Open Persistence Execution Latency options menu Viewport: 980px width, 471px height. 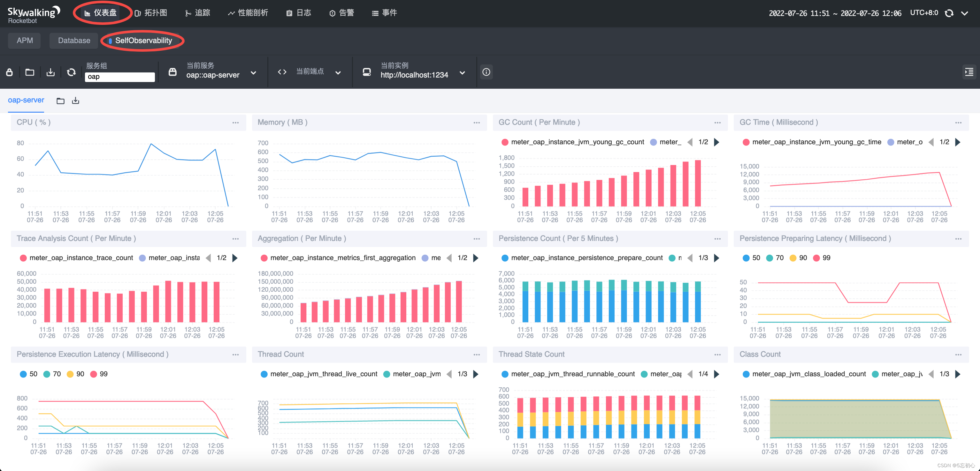235,354
